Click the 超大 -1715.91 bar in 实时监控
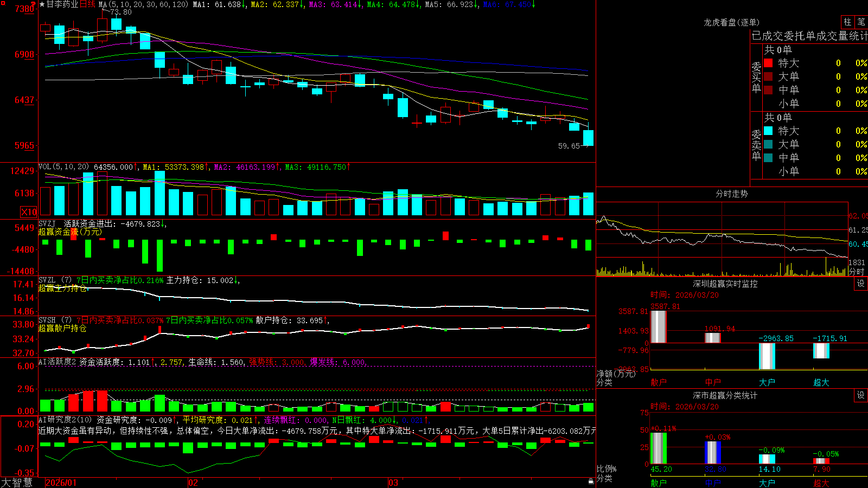Image resolution: width=868 pixels, height=488 pixels. 821,351
